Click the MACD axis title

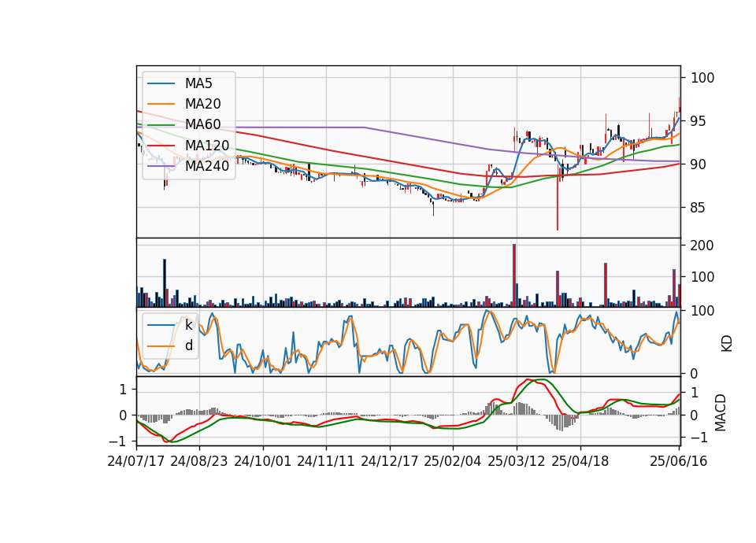721,412
